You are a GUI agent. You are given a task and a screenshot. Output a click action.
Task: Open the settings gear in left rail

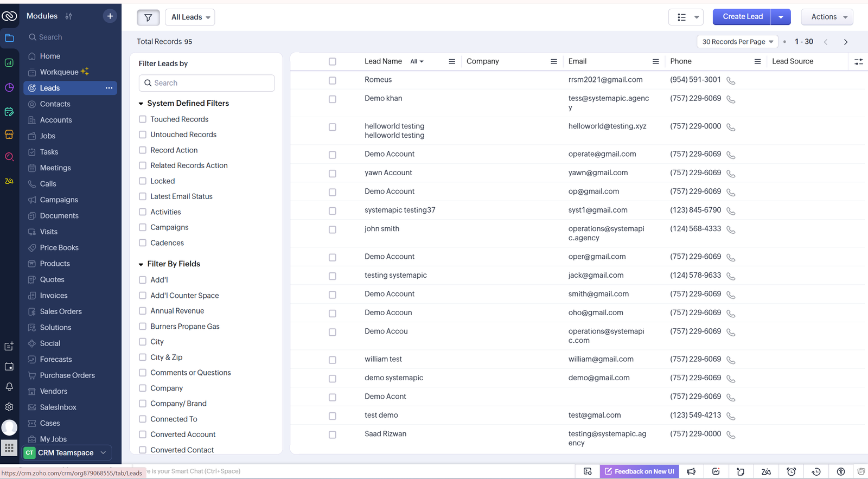9,407
